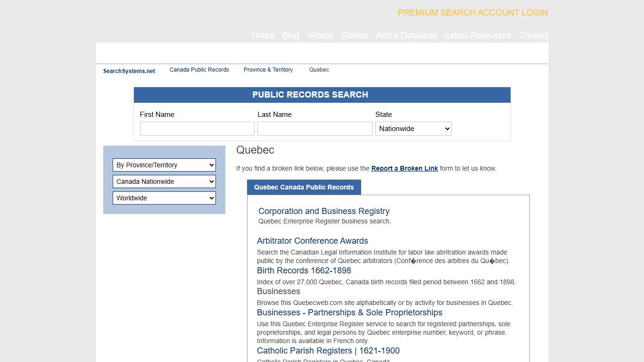Viewport: 644px width, 362px height.
Task: Open Latest Resources from navigation
Action: point(478,35)
